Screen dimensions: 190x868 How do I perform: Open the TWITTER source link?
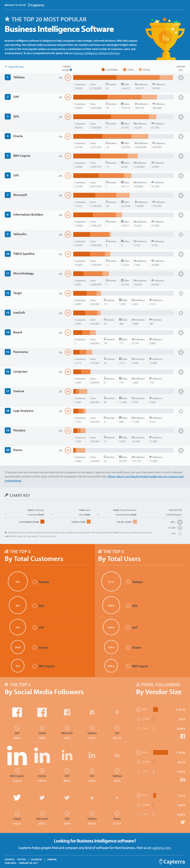coord(21,859)
